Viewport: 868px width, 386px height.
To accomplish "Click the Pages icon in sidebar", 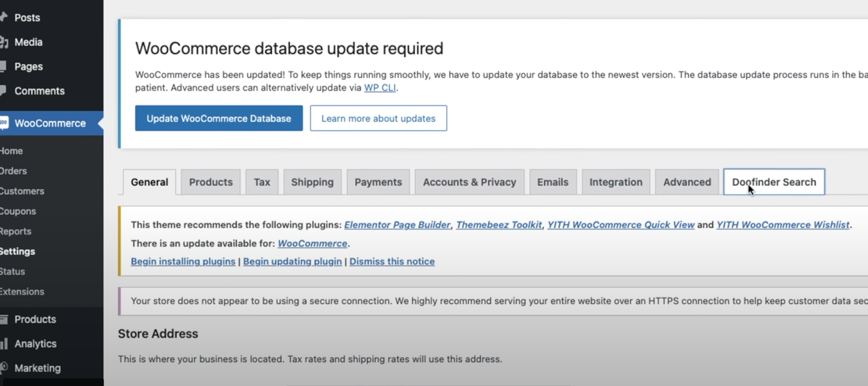I will coord(3,66).
